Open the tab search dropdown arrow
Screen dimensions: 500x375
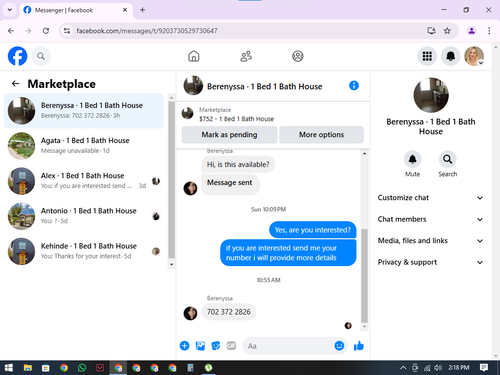click(10, 10)
